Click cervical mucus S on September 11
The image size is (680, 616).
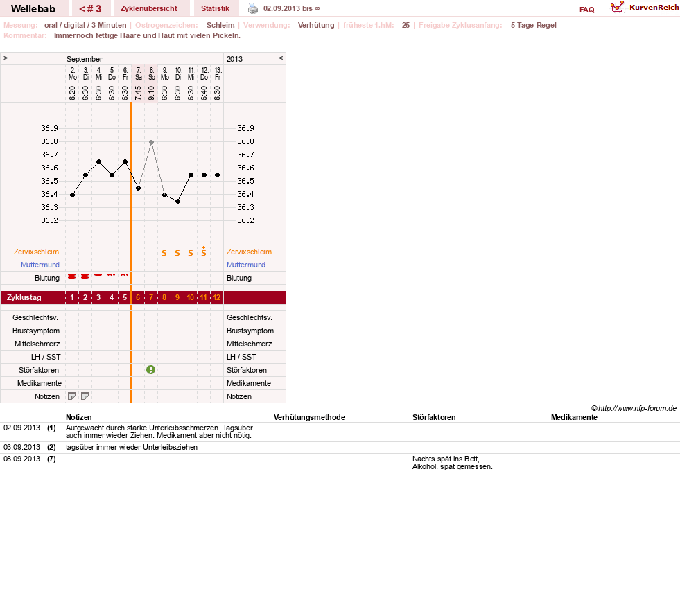coord(191,253)
